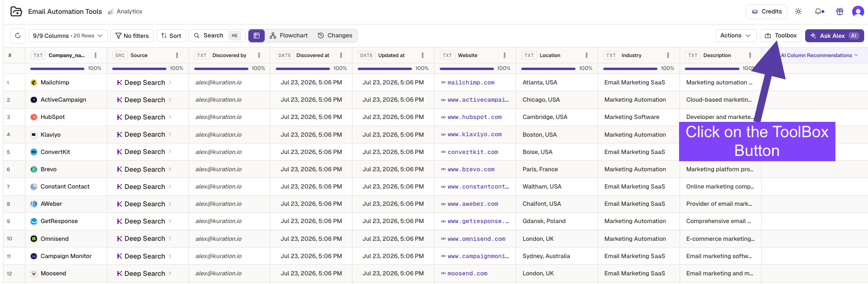Select the Atlanta, USA location cell
The image size is (868, 284).
(557, 83)
